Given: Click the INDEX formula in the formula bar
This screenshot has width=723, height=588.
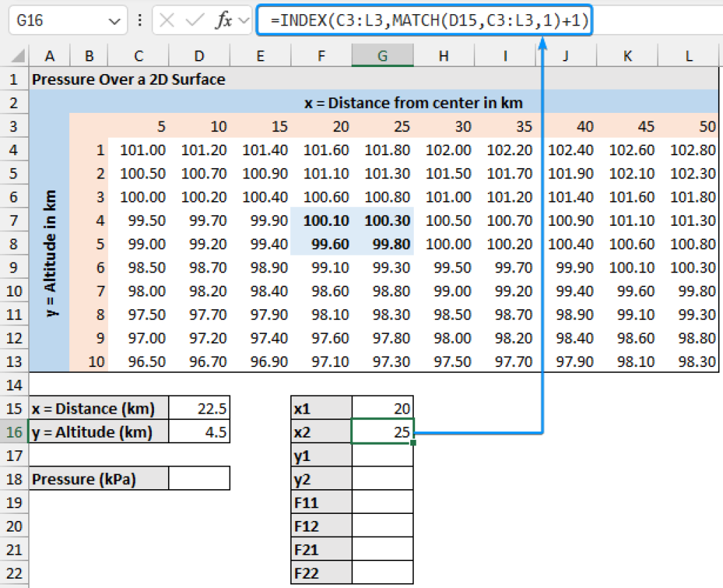Looking at the screenshot, I should click(424, 20).
